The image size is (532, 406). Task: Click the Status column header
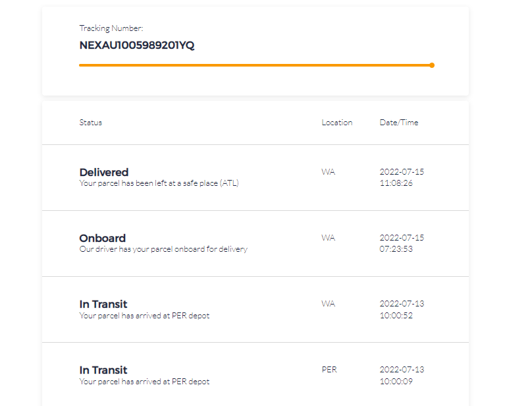coord(91,123)
